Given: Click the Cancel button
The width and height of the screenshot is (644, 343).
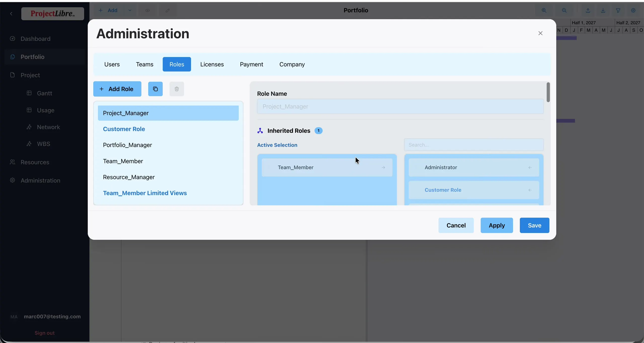Looking at the screenshot, I should point(456,225).
